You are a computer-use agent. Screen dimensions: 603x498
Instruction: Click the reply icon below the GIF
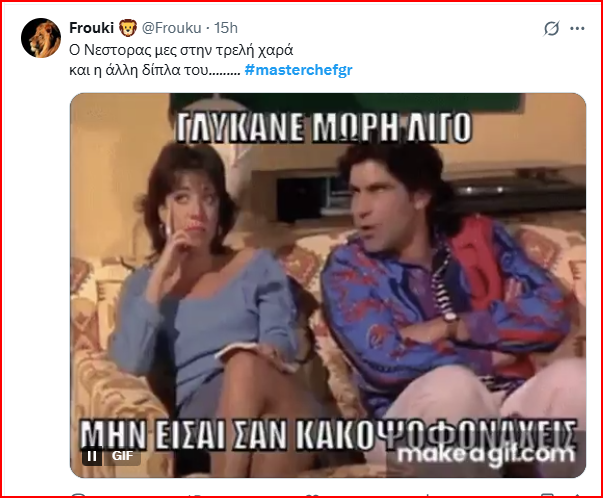coord(78,496)
